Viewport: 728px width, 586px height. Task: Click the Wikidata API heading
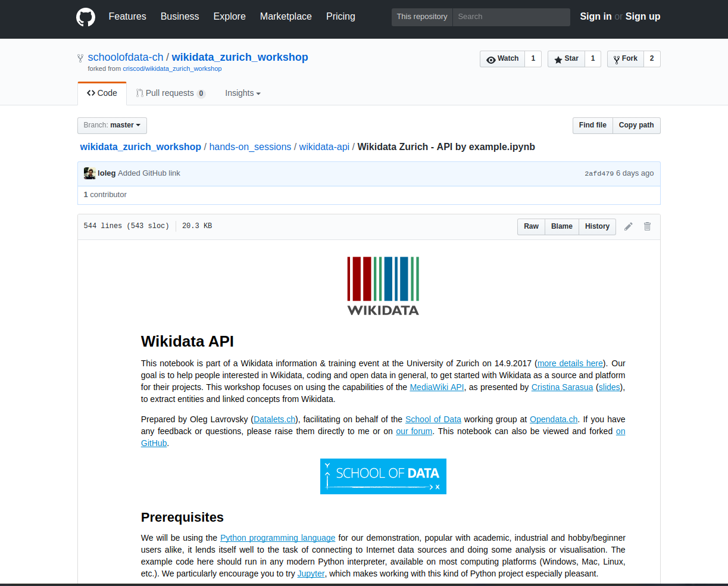point(188,341)
